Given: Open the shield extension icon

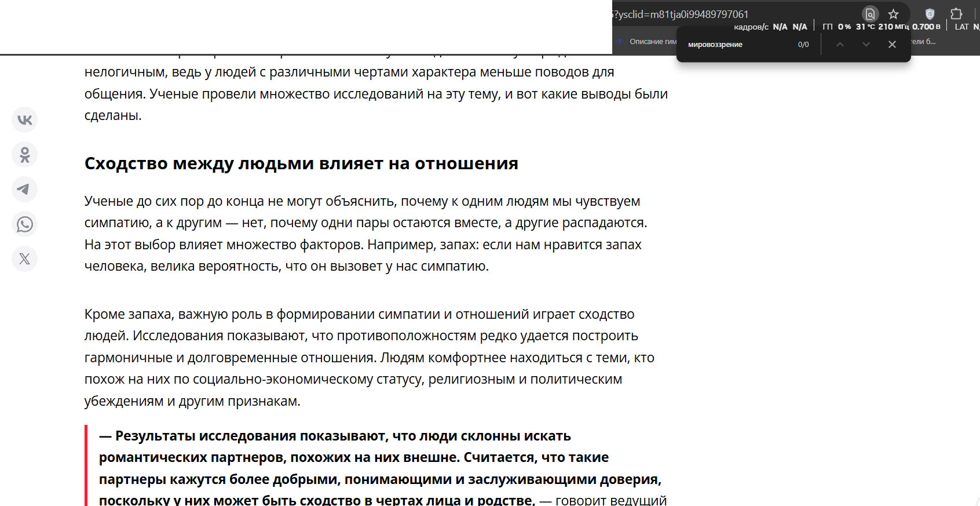Looking at the screenshot, I should click(930, 14).
